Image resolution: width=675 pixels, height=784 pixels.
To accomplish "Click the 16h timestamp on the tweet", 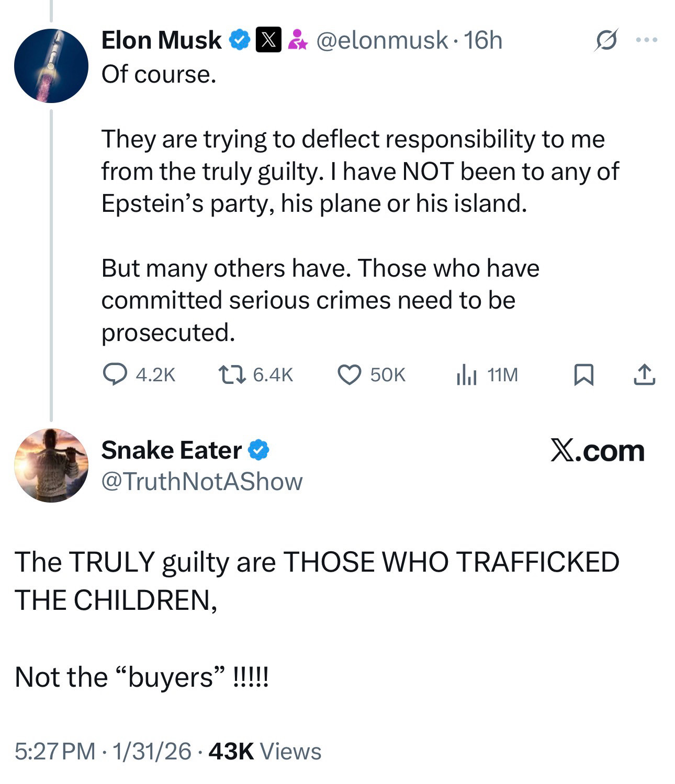I will click(x=483, y=40).
